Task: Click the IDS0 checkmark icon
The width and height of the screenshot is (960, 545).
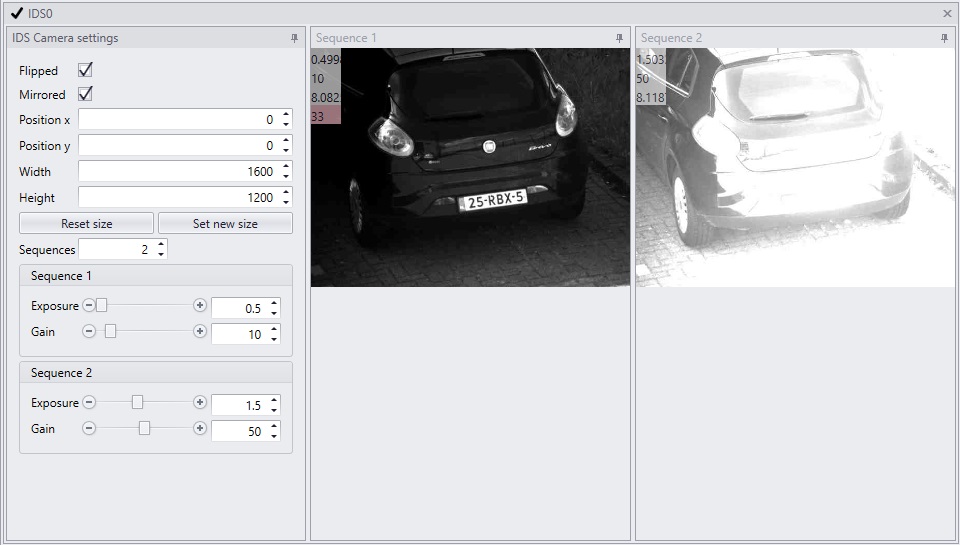Action: 17,13
